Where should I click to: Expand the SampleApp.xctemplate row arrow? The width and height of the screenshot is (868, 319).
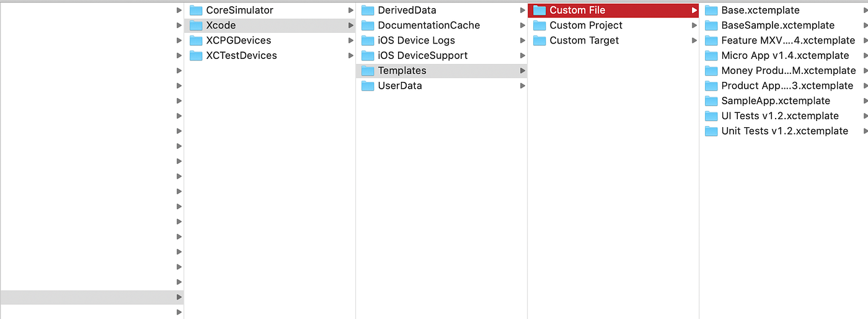(865, 101)
